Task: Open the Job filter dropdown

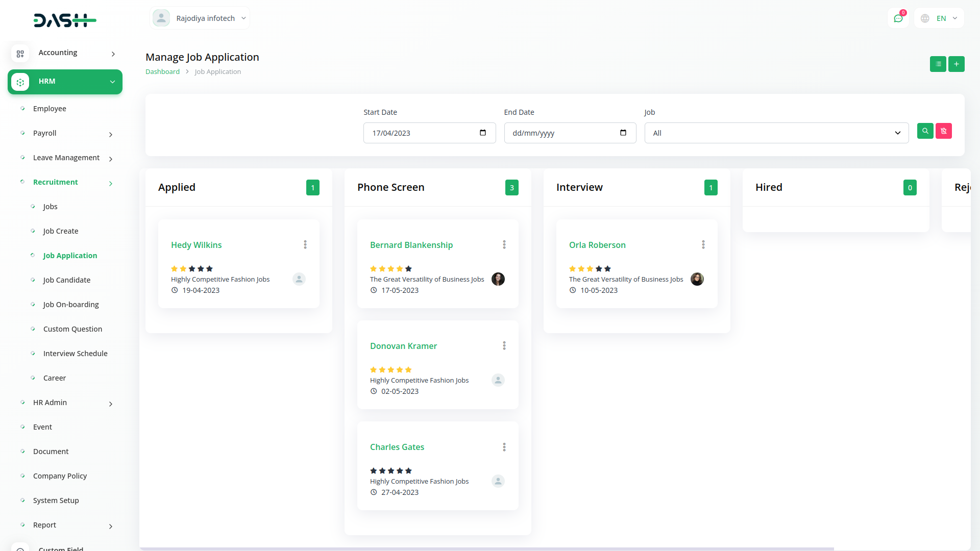Action: click(x=776, y=133)
